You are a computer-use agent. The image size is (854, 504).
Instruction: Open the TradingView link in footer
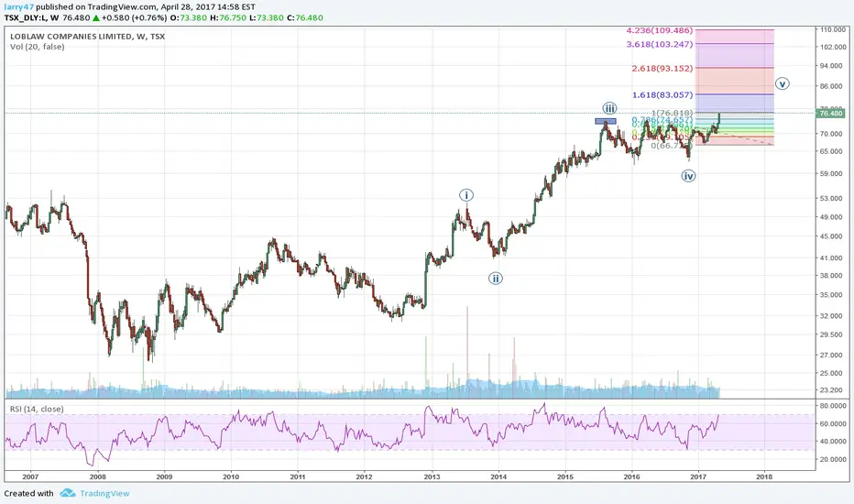click(x=104, y=494)
